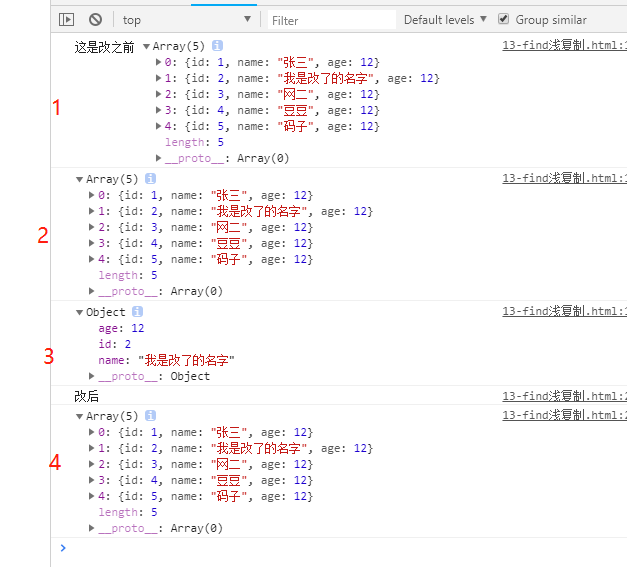Expand item 0 张三 in second array
627x567 pixels.
pyautogui.click(x=92, y=195)
